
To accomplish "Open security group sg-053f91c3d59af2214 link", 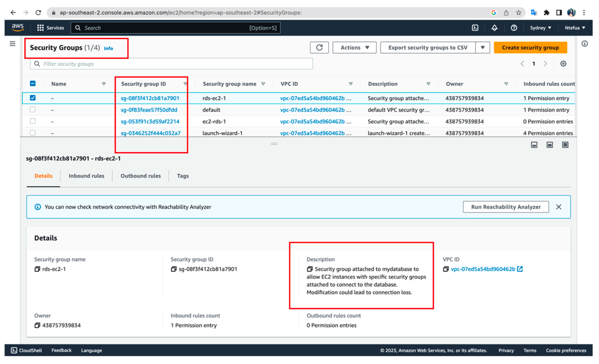I will (x=150, y=121).
